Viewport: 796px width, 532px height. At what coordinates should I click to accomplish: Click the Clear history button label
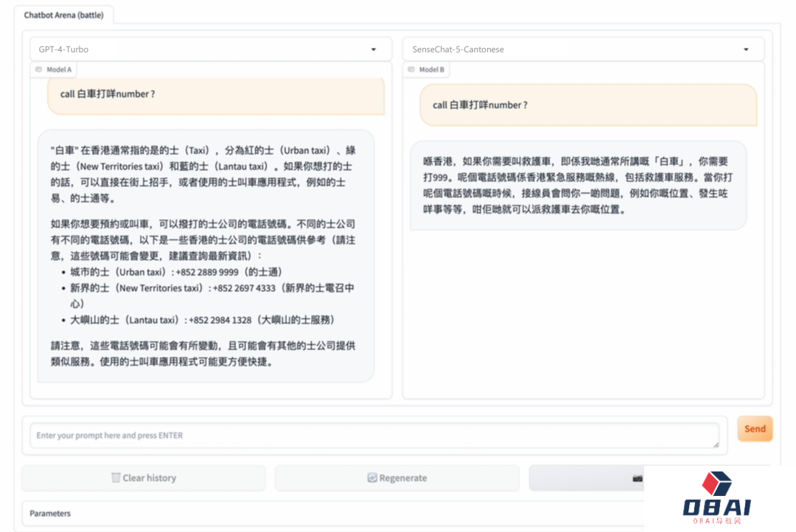[149, 477]
